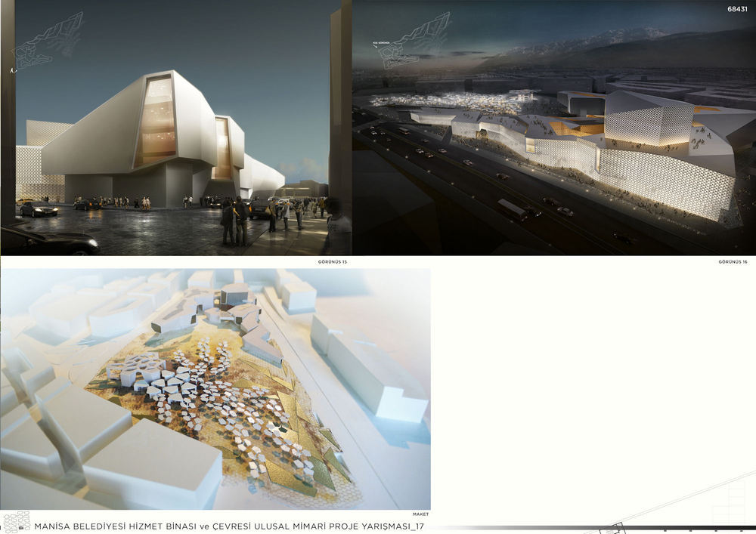Click the Manisa Belediyesi project title text

pyautogui.click(x=229, y=526)
